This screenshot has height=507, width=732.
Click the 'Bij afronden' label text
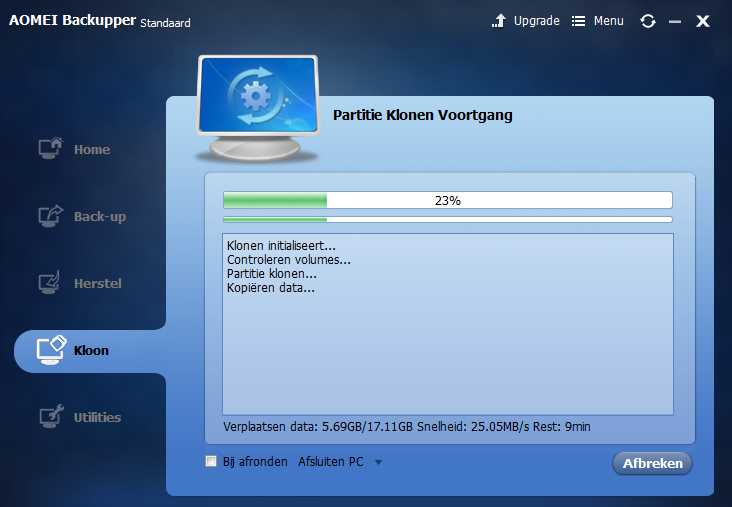(255, 462)
